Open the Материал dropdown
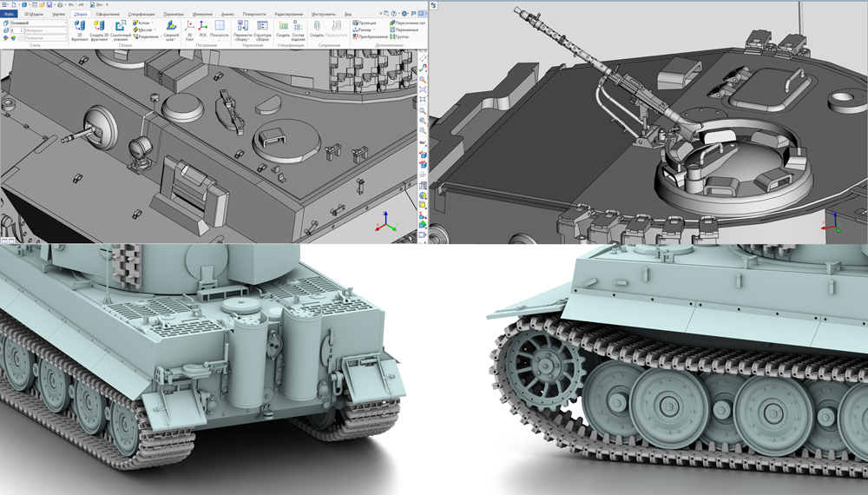The width and height of the screenshot is (868, 495). click(x=45, y=30)
